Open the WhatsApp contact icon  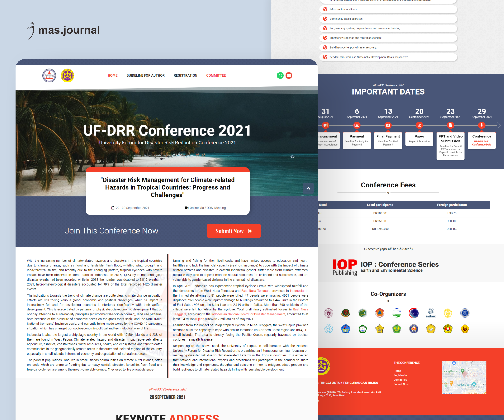(280, 75)
